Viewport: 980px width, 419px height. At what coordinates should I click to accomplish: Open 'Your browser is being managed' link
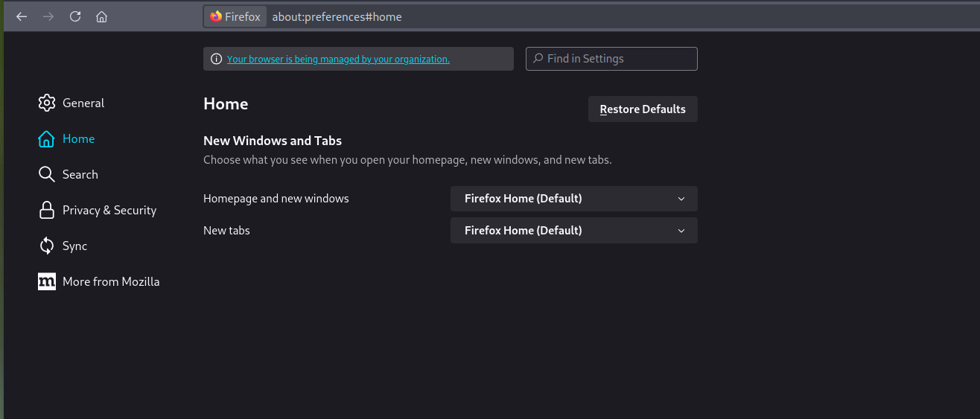338,59
